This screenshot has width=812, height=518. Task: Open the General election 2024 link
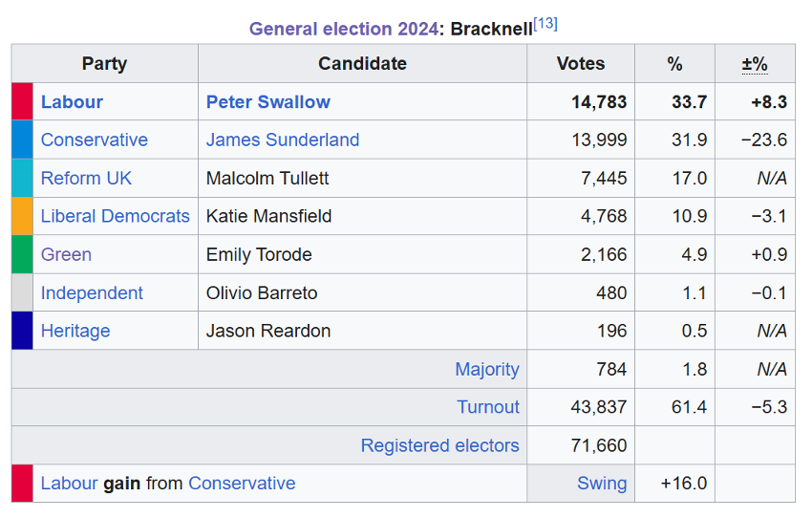coord(343,29)
